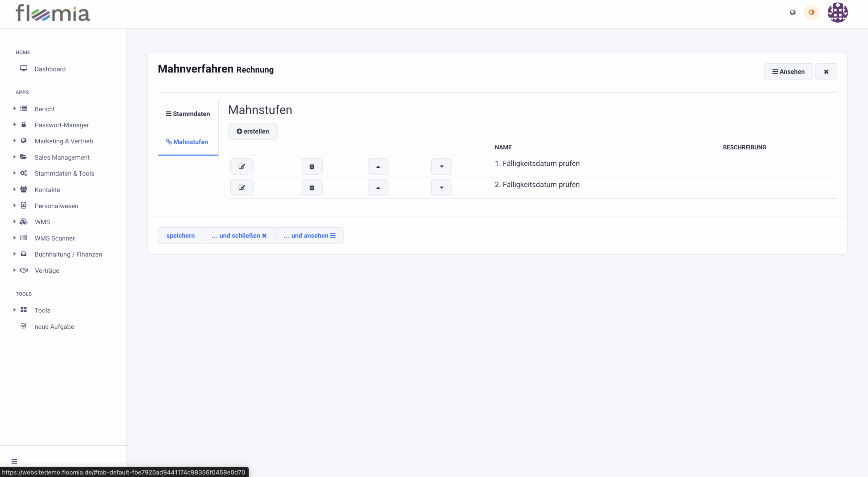
Task: Select the Mahnstufen tab
Action: pyautogui.click(x=187, y=142)
